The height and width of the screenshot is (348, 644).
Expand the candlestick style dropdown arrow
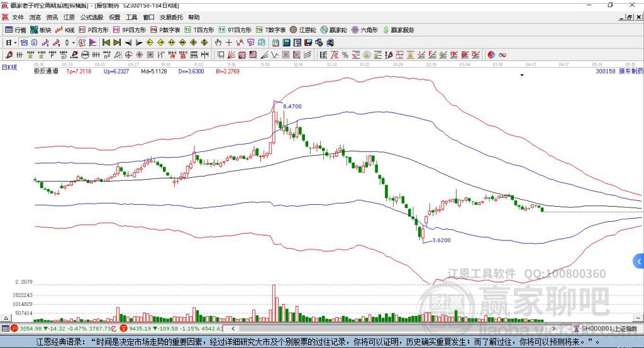tap(74, 43)
